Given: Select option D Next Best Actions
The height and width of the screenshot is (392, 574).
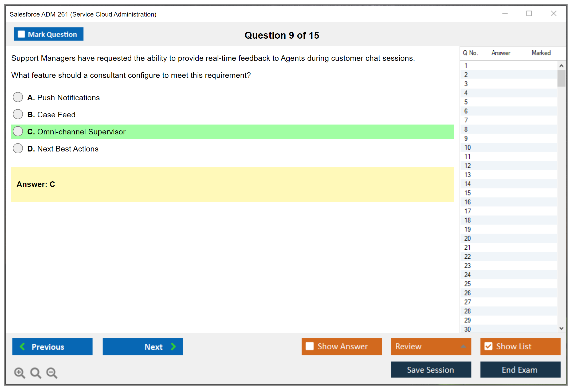Looking at the screenshot, I should coord(18,149).
